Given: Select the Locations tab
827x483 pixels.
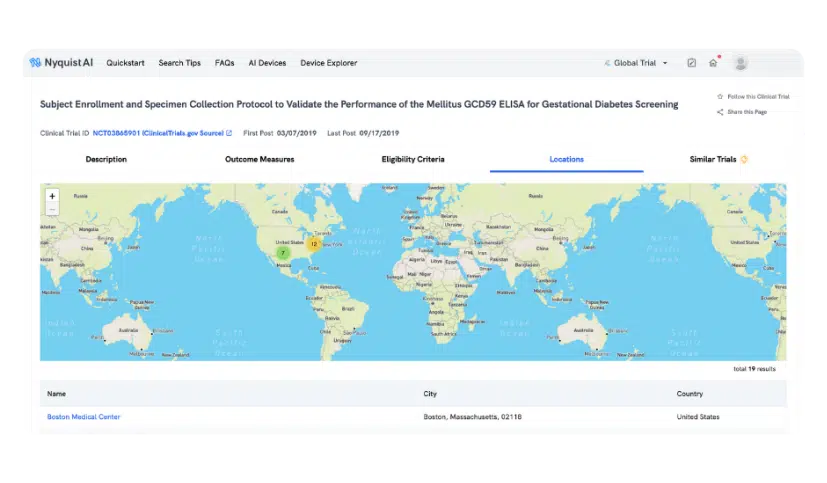Looking at the screenshot, I should coord(566,159).
